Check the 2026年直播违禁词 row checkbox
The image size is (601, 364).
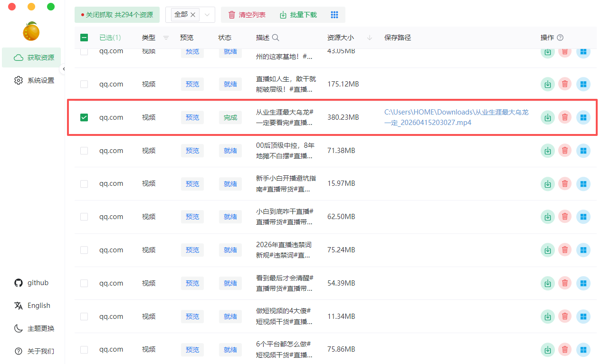click(x=84, y=250)
